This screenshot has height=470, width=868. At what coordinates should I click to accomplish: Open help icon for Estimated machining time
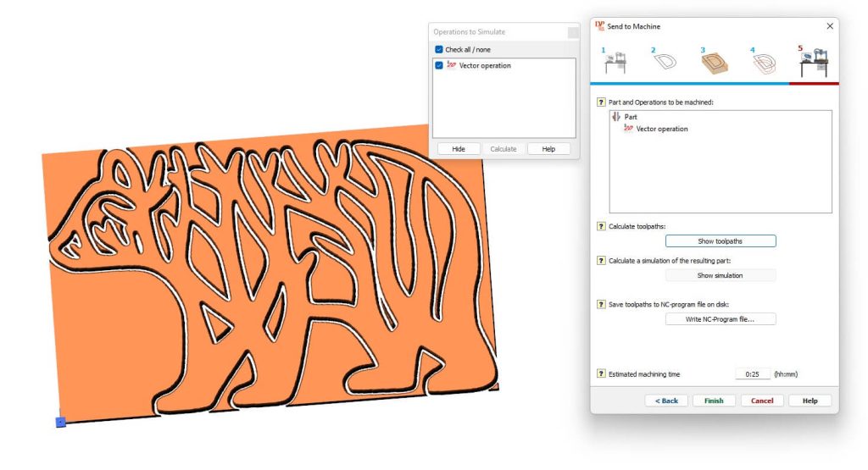coord(601,373)
